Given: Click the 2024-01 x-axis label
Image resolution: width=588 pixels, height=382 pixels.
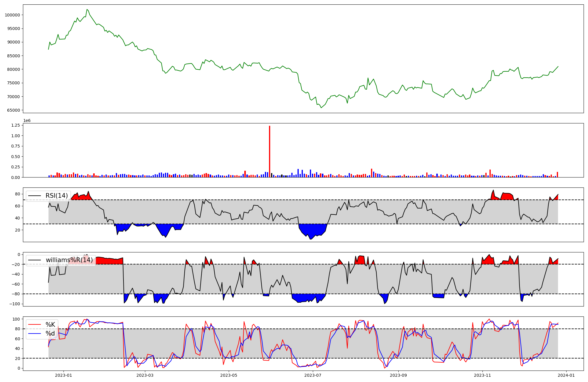Looking at the screenshot, I should pyautogui.click(x=566, y=375).
